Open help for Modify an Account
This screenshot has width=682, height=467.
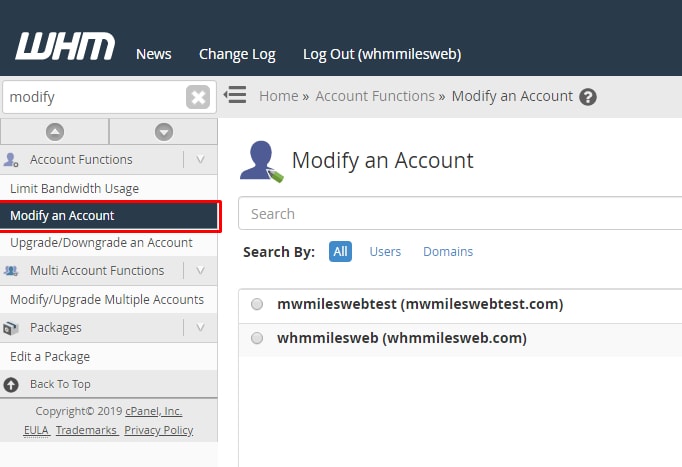click(588, 97)
